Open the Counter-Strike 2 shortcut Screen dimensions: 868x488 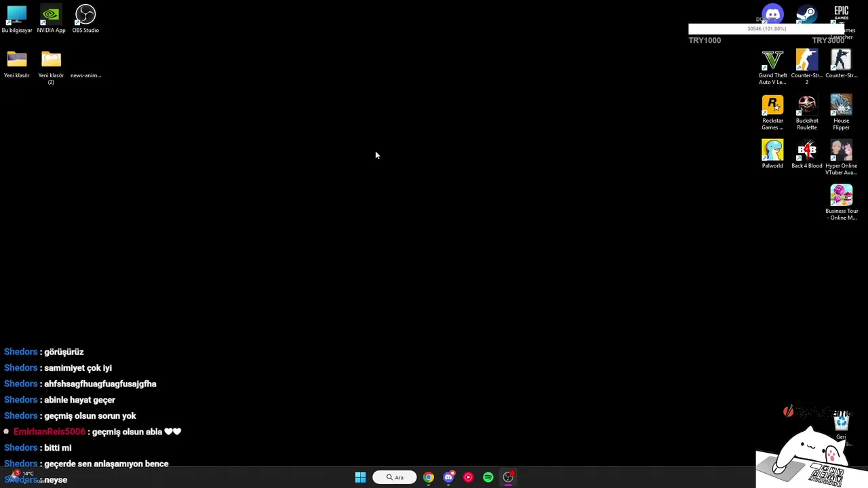[807, 67]
